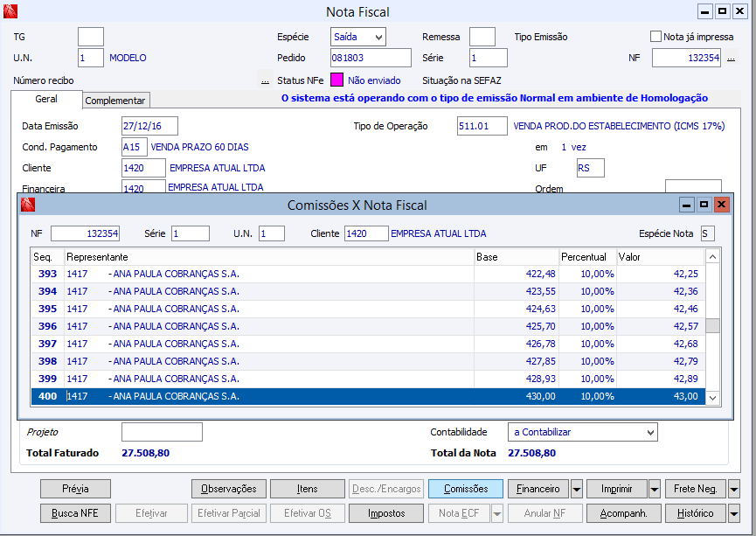This screenshot has height=536, width=756.
Task: Click the ellipsis button next to NF number
Action: pyautogui.click(x=731, y=59)
